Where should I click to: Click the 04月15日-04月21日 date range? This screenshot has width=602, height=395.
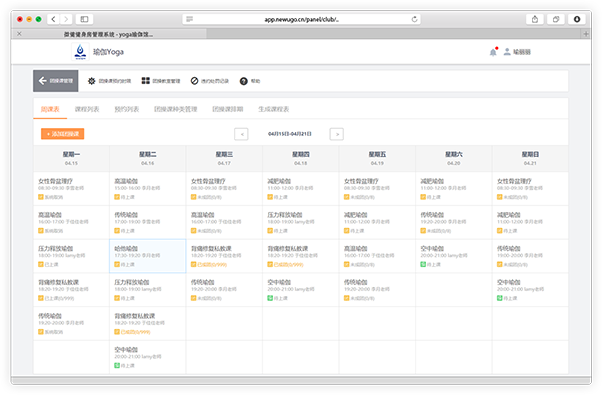click(289, 134)
